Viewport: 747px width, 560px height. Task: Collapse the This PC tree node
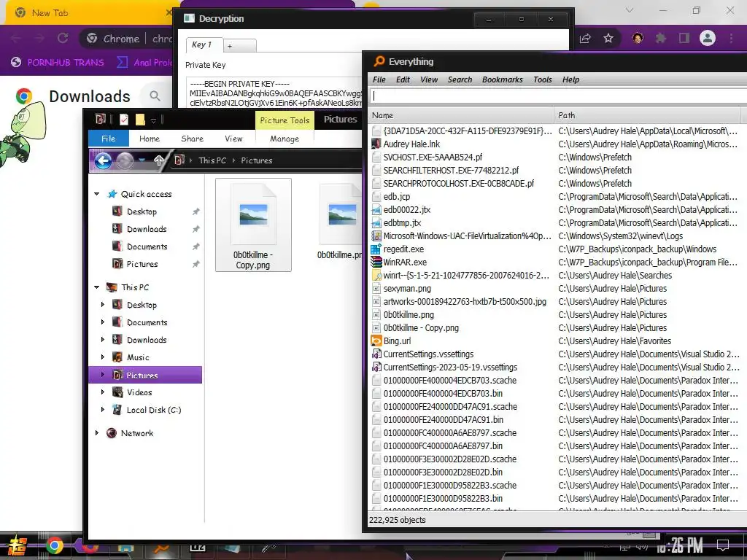97,287
